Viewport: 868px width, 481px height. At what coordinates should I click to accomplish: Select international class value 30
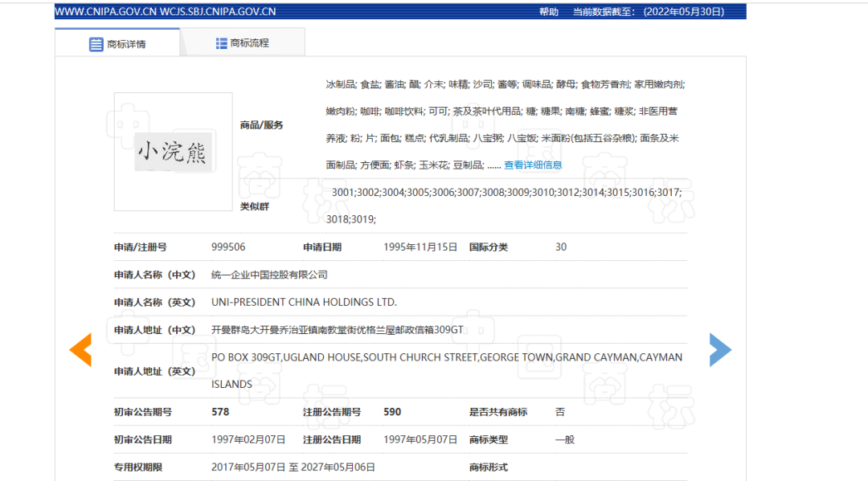point(561,247)
